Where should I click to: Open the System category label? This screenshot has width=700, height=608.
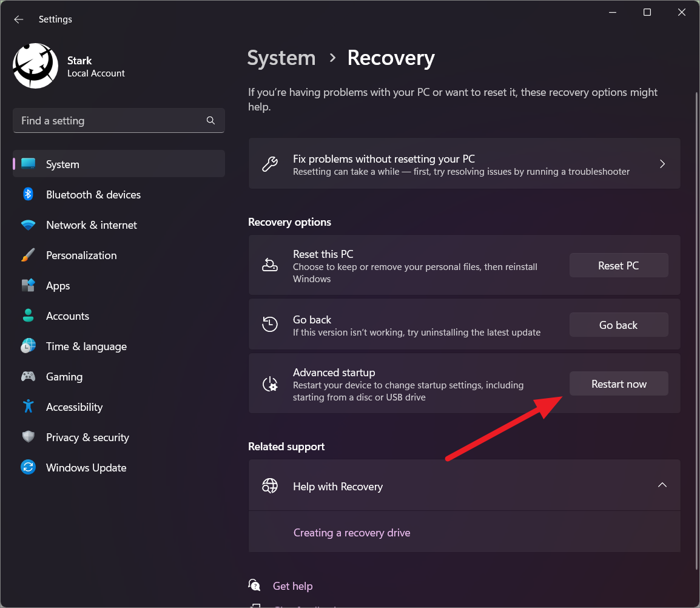point(62,164)
